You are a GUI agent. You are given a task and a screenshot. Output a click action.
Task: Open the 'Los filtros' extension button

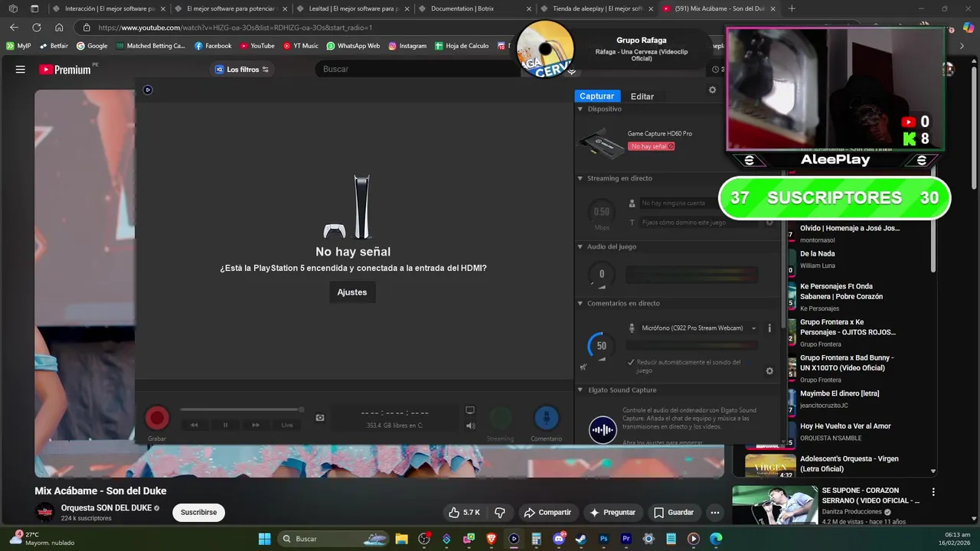242,69
